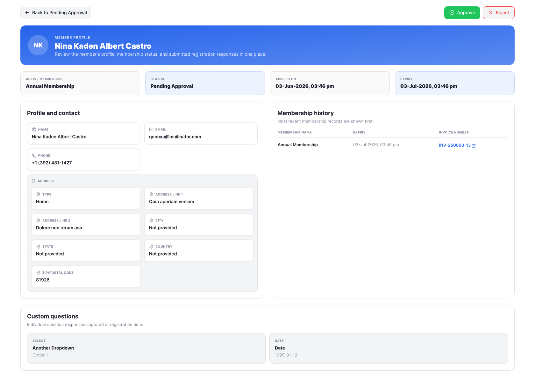Viewport: 535px width, 392px height.
Task: Select the Active Membership summary card
Action: pos(80,83)
